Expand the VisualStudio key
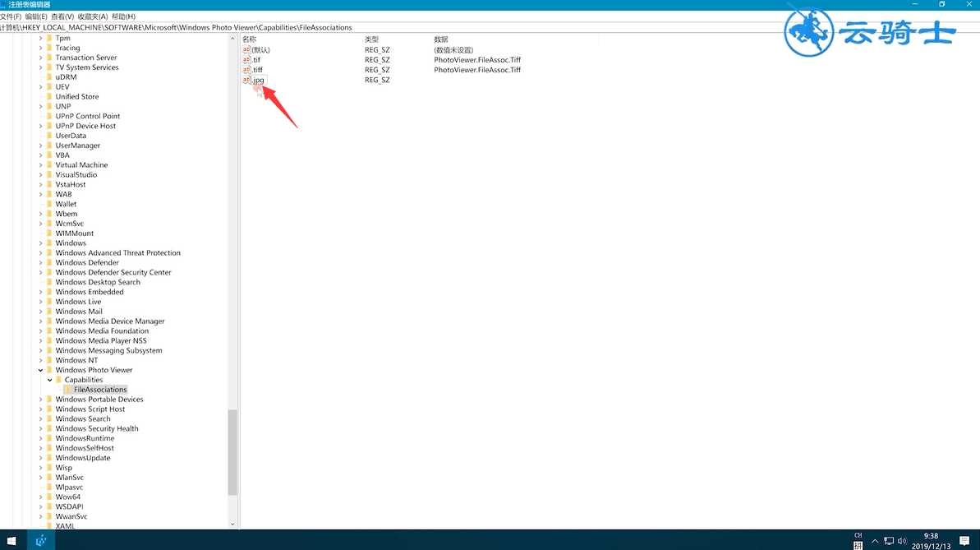 [40, 174]
